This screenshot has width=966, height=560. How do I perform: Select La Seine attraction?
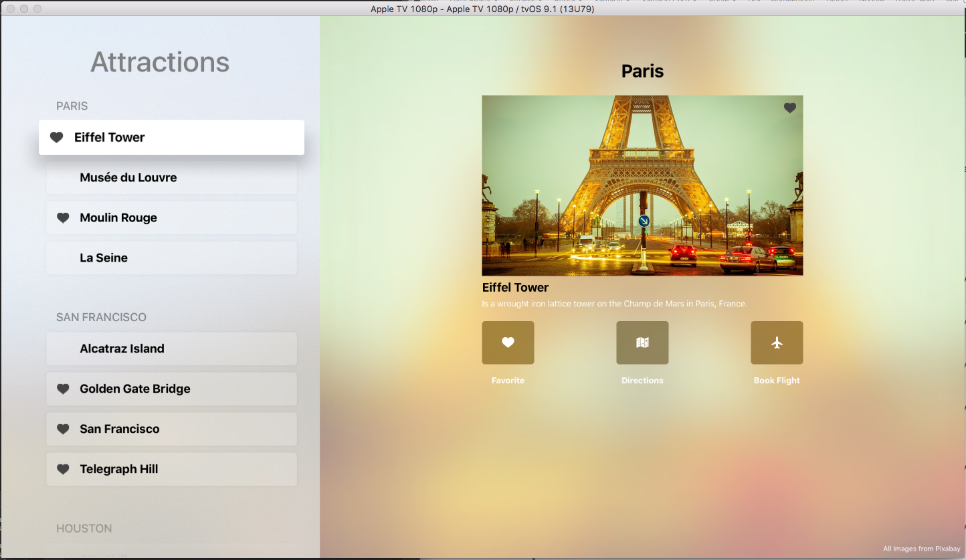pyautogui.click(x=171, y=258)
